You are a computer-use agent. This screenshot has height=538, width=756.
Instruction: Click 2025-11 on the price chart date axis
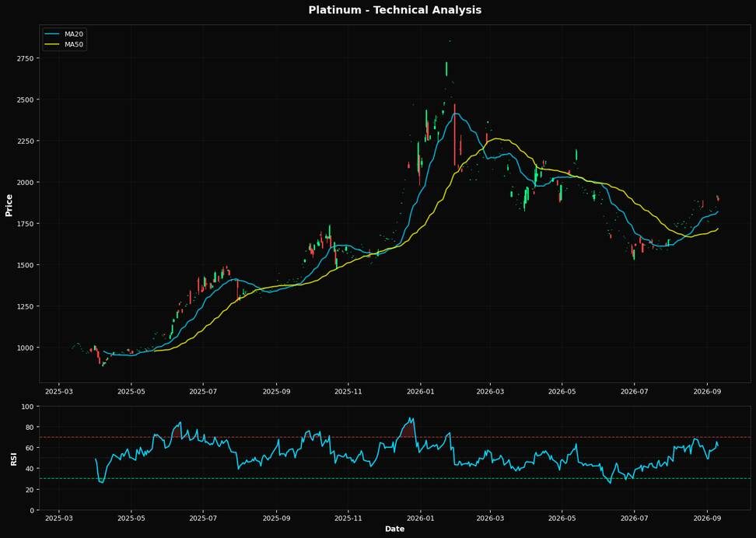coord(348,391)
